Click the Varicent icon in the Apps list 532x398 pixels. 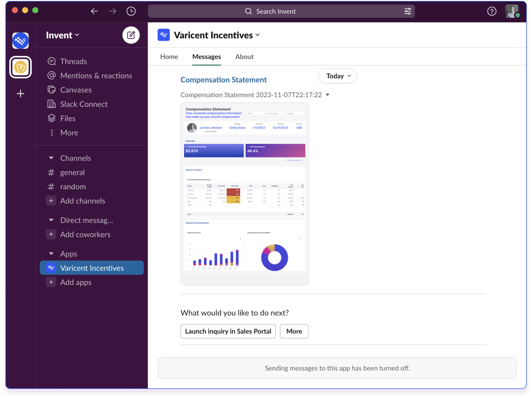pyautogui.click(x=51, y=268)
